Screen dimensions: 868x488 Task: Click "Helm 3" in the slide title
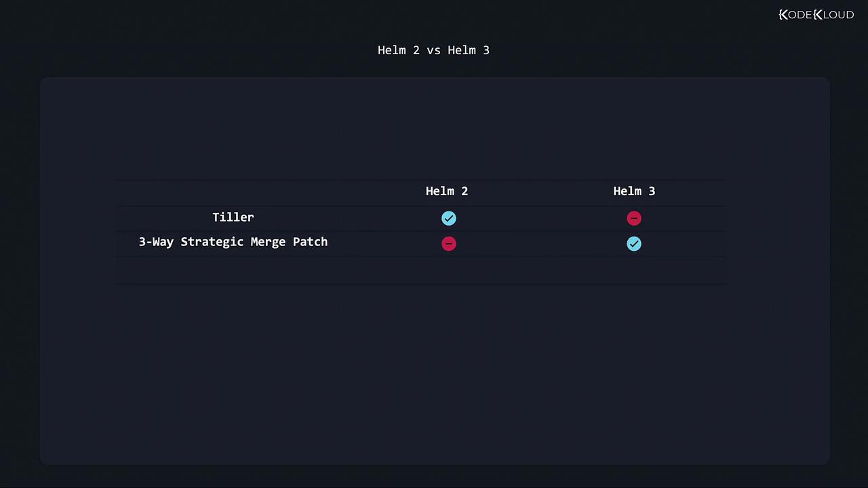pos(469,50)
